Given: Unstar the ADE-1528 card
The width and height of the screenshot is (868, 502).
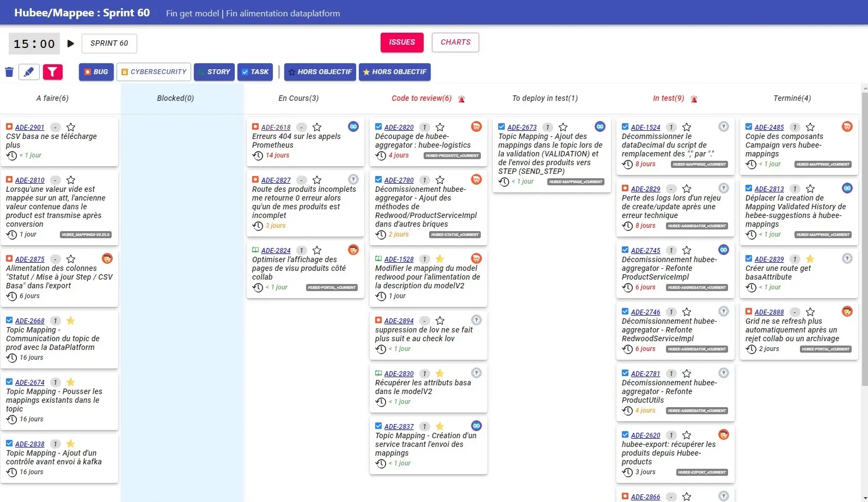Looking at the screenshot, I should coord(440,259).
